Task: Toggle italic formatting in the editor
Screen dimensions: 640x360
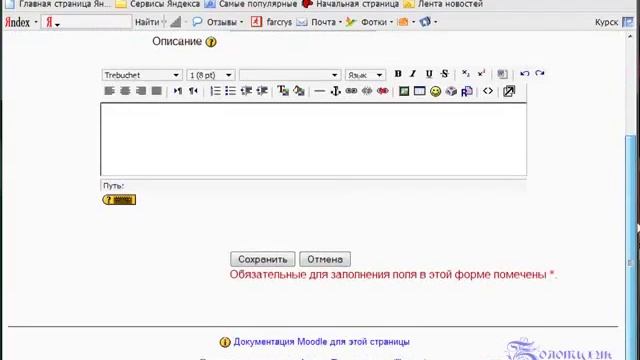Action: [x=413, y=74]
